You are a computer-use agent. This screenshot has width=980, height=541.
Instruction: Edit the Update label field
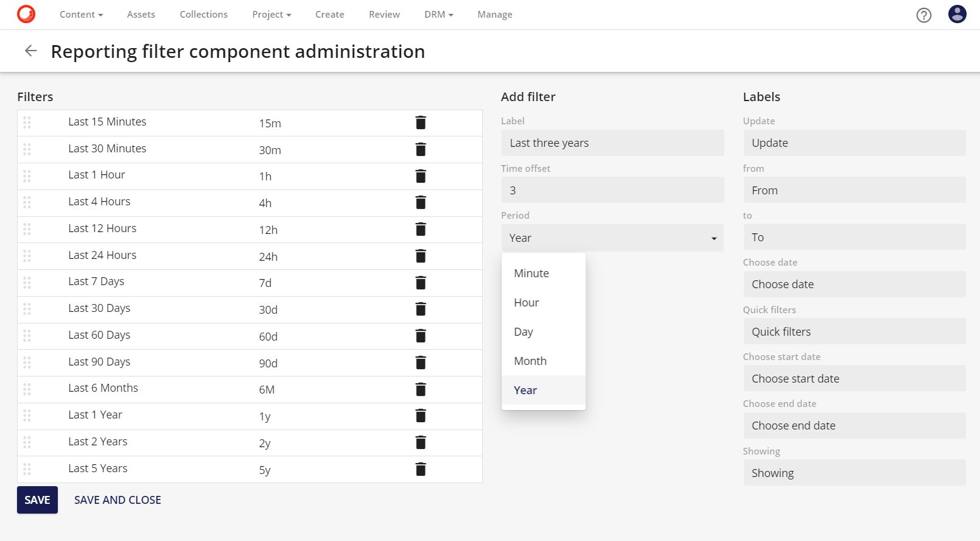[x=855, y=143]
